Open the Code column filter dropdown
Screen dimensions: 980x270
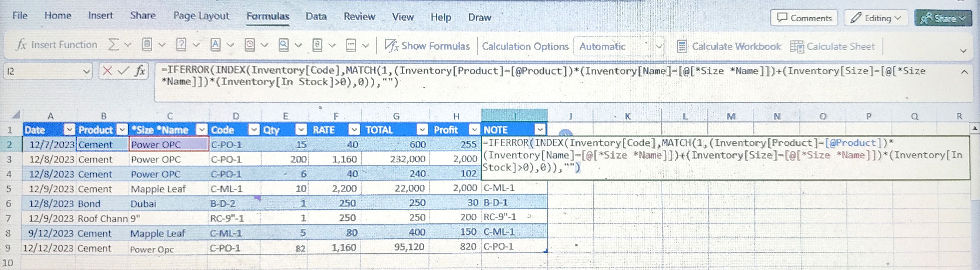point(254,130)
